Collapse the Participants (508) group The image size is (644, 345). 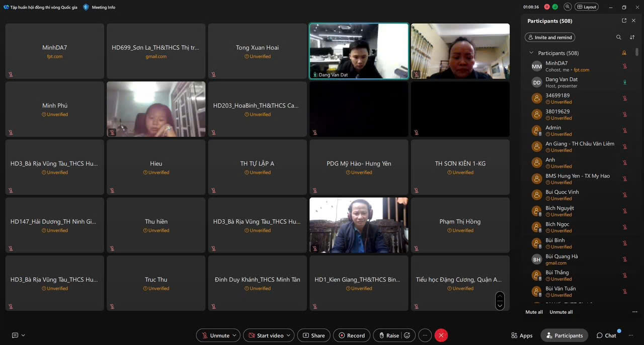pyautogui.click(x=531, y=53)
